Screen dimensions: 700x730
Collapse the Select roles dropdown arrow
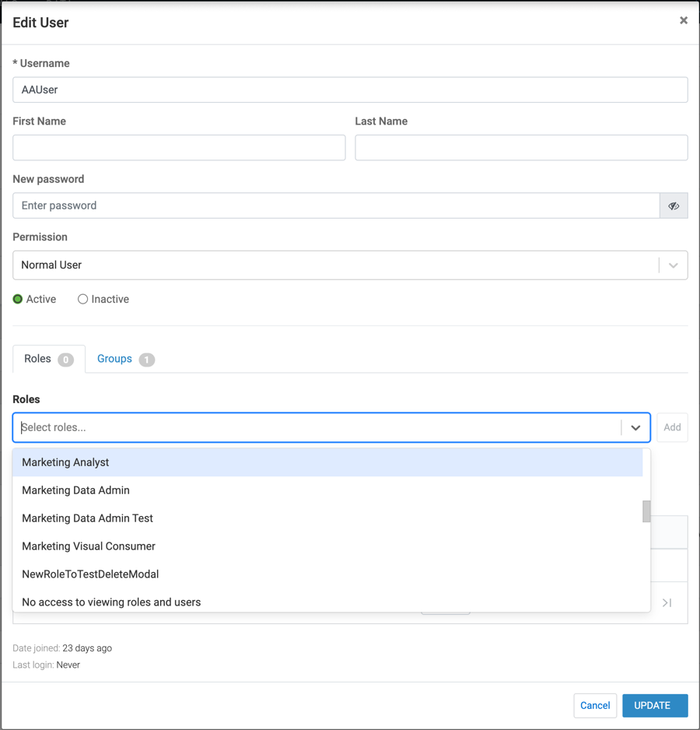coord(635,428)
